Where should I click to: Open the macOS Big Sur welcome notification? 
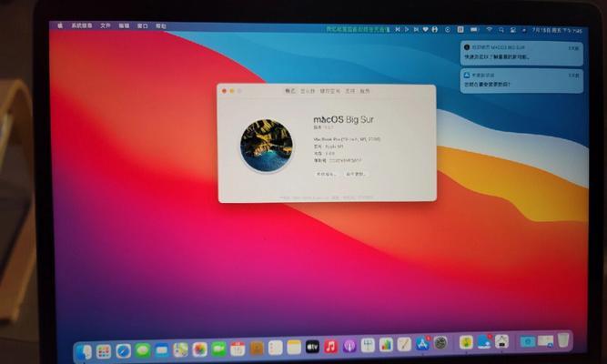pos(521,53)
